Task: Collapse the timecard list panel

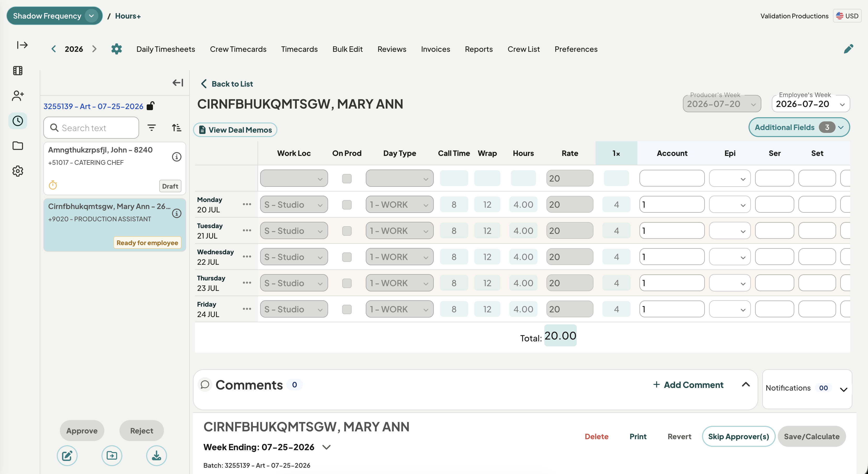Action: pos(178,83)
